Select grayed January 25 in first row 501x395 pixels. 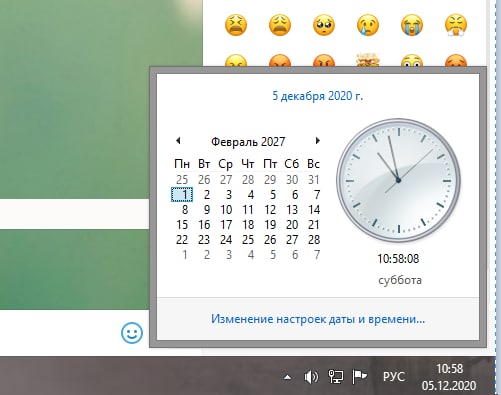[x=182, y=180]
